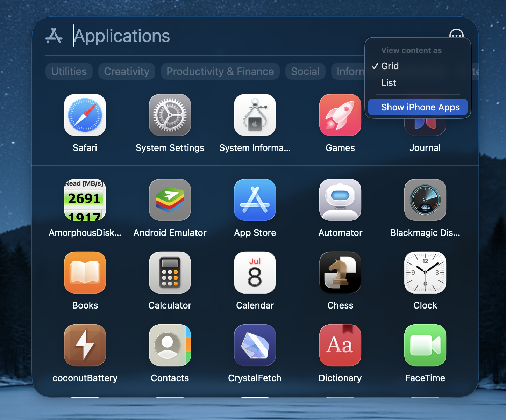Select the Social category filter
The height and width of the screenshot is (420, 506).
coord(305,71)
